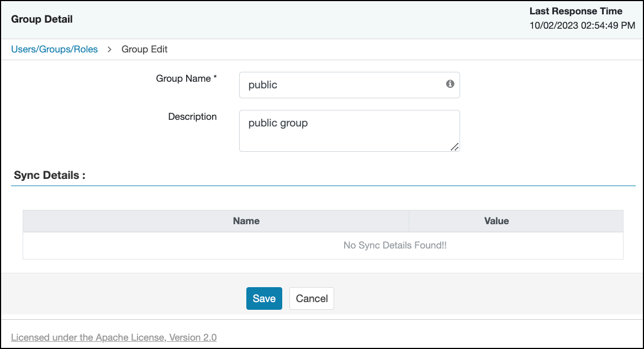The image size is (644, 349).
Task: Click the Group Detail page title
Action: (x=42, y=19)
